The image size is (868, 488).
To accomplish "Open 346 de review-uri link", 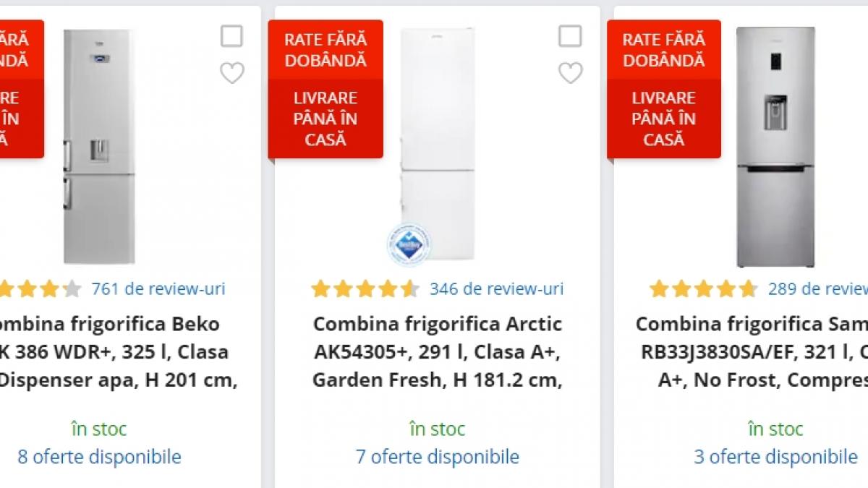I will click(x=496, y=289).
